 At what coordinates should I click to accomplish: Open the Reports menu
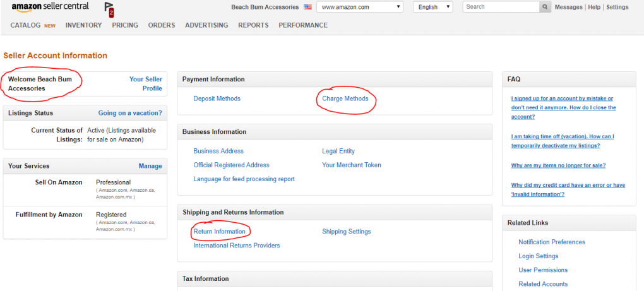pyautogui.click(x=253, y=25)
